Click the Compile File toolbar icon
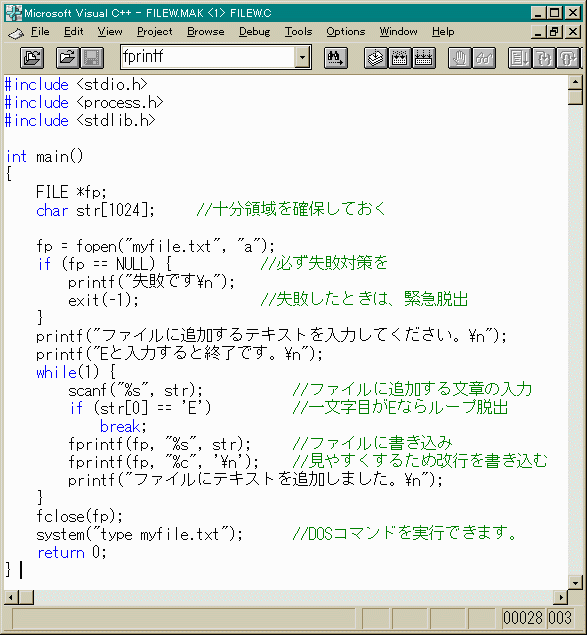Screen dimensions: 587x635 click(376, 58)
